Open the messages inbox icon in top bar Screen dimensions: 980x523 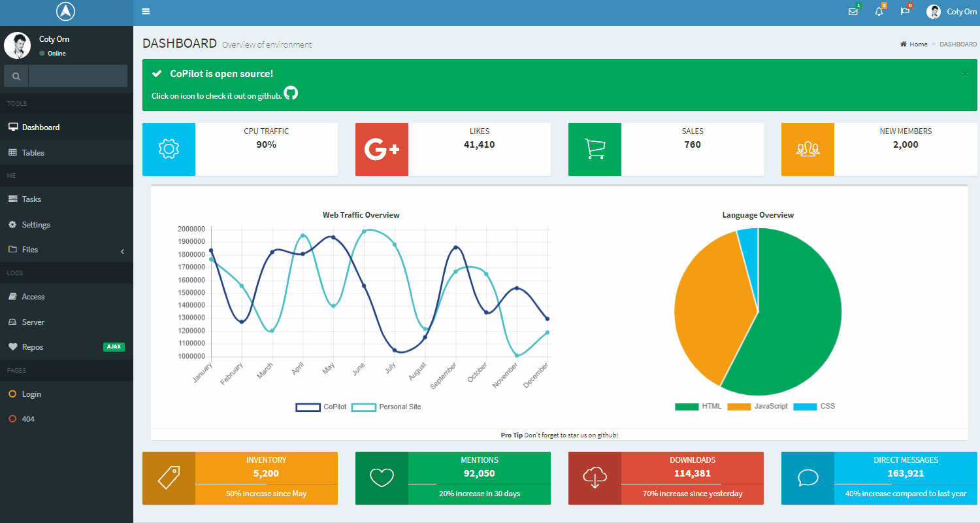[853, 12]
